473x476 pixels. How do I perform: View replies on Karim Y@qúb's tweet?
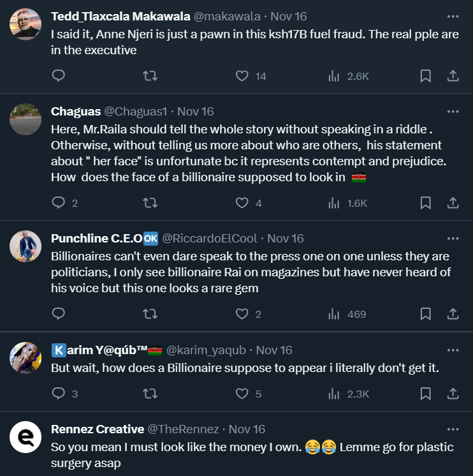click(58, 394)
